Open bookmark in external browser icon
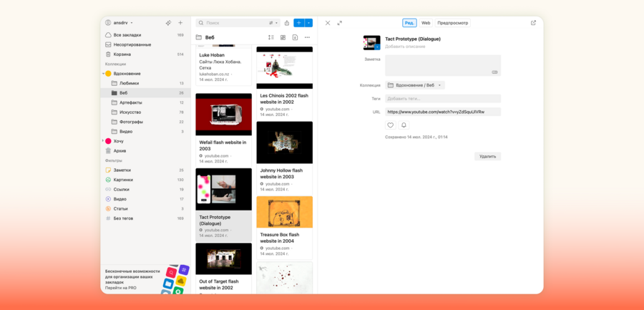Screen dimensions: 644x310 533,23
